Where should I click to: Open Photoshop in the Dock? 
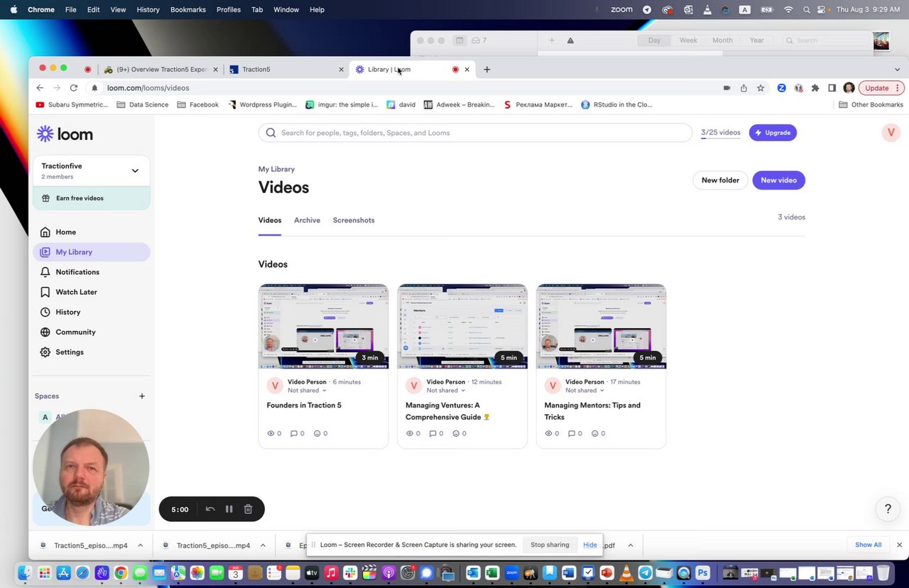702,573
